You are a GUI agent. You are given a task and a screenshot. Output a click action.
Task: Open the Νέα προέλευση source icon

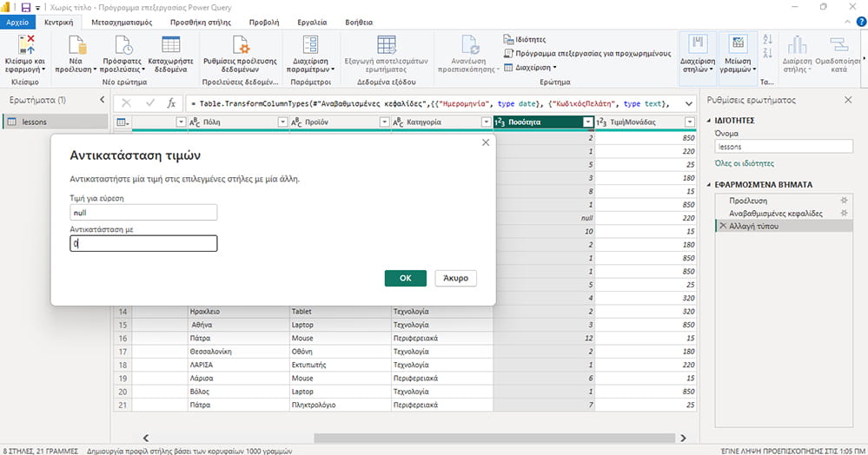pos(76,44)
